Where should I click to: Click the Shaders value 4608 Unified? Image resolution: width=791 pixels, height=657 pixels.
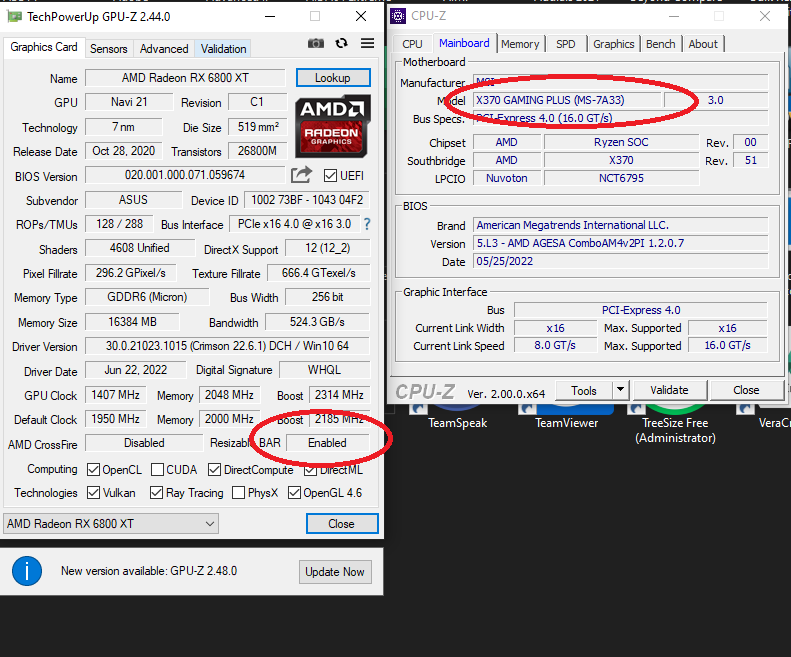pyautogui.click(x=140, y=248)
